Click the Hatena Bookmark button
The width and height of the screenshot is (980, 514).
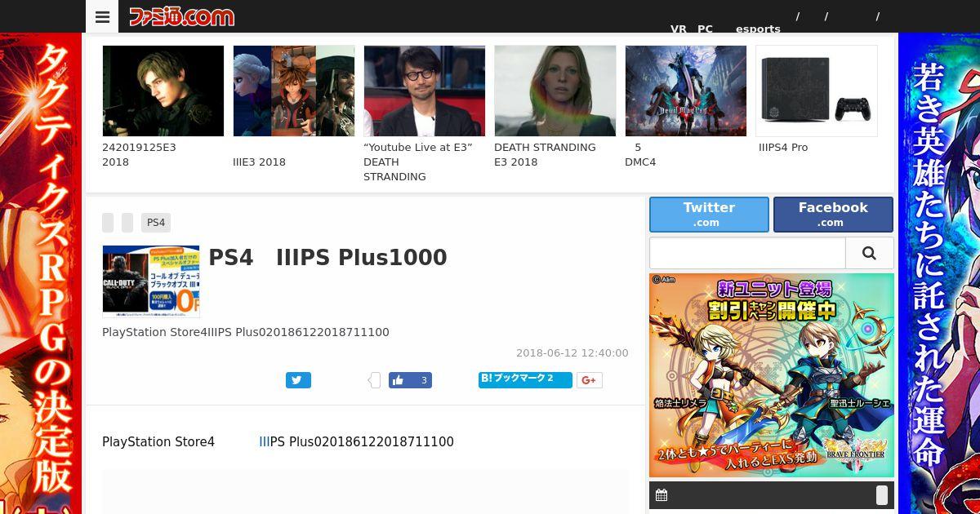point(525,379)
